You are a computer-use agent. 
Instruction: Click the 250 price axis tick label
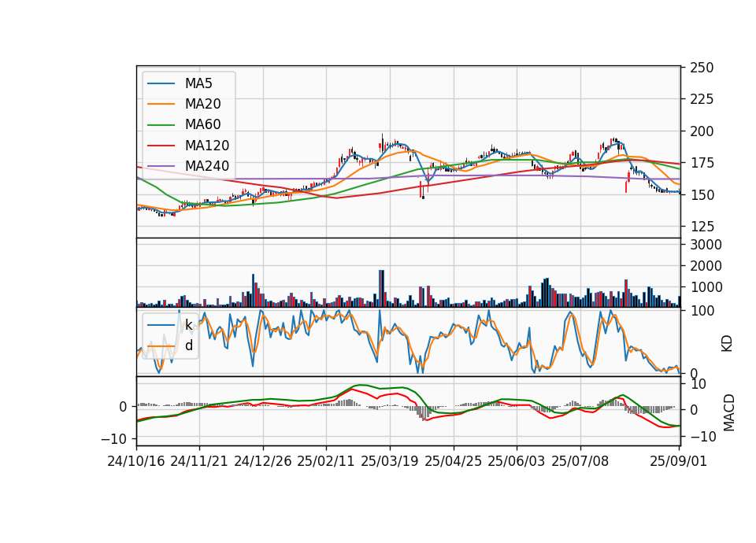coord(702,68)
